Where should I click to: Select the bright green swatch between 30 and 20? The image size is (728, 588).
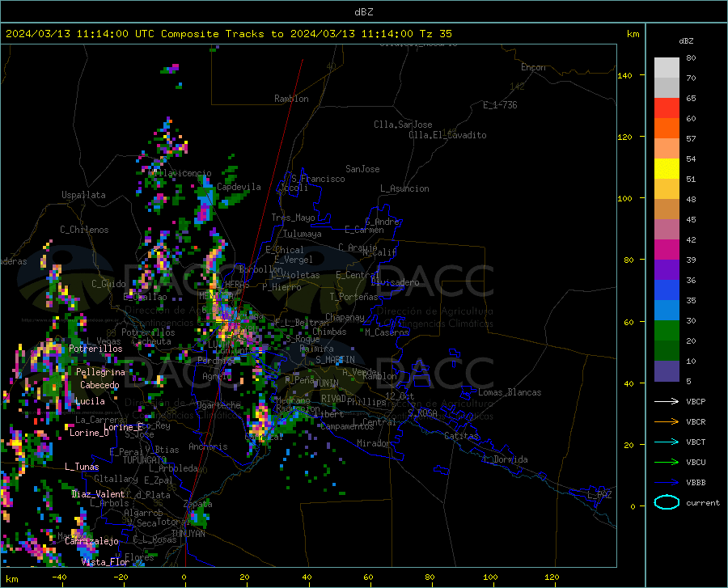(x=667, y=331)
